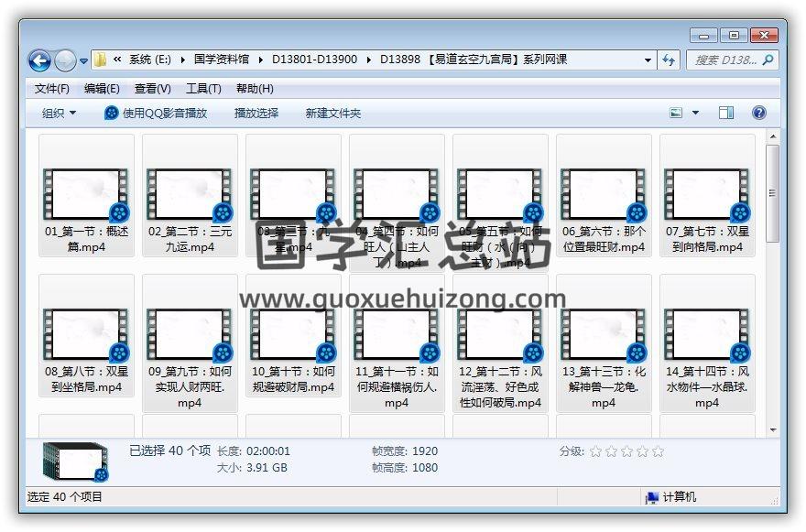
Task: Click 国学资料馆 in the address path
Action: tap(221, 60)
